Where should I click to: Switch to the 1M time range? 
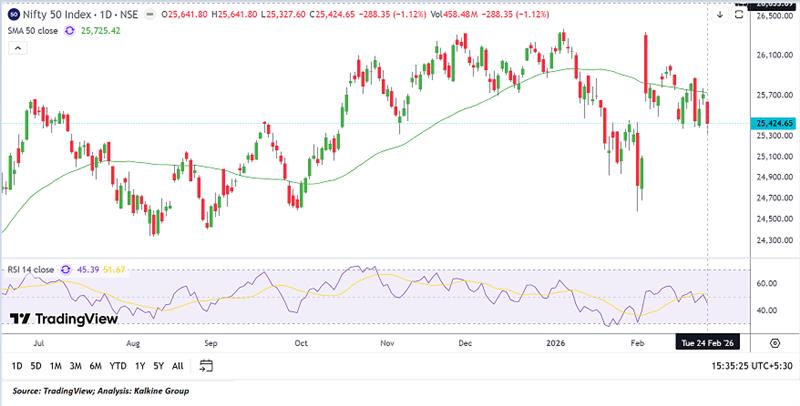(x=56, y=366)
